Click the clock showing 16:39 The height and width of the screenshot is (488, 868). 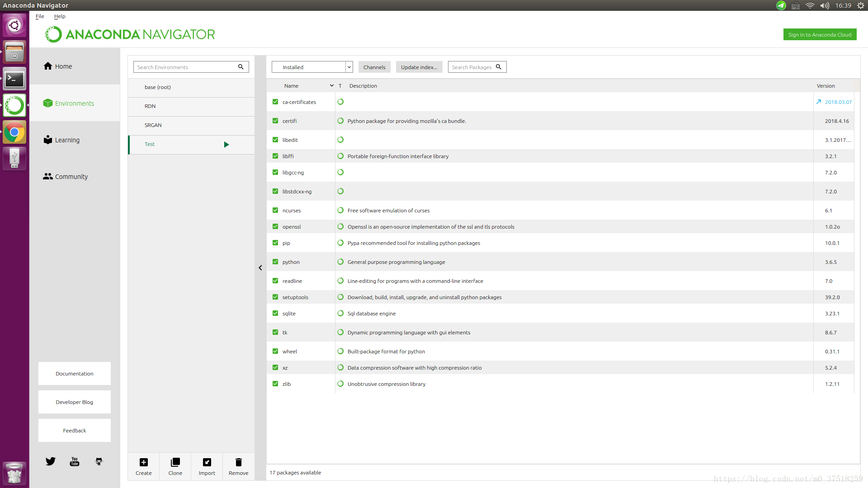point(843,5)
